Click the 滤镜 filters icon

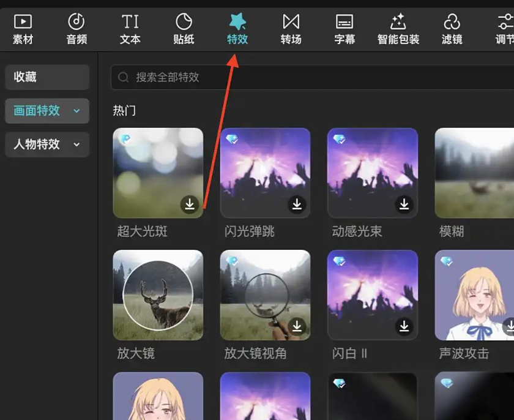(x=452, y=28)
